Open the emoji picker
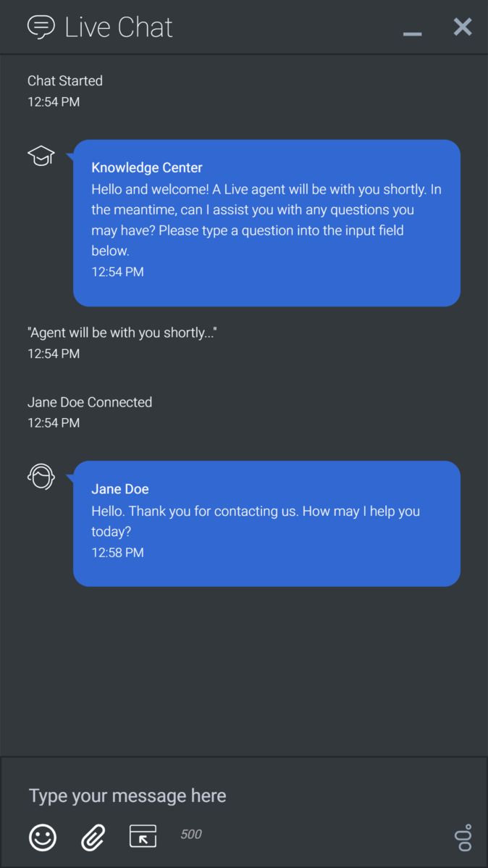The height and width of the screenshot is (868, 488). (x=43, y=837)
